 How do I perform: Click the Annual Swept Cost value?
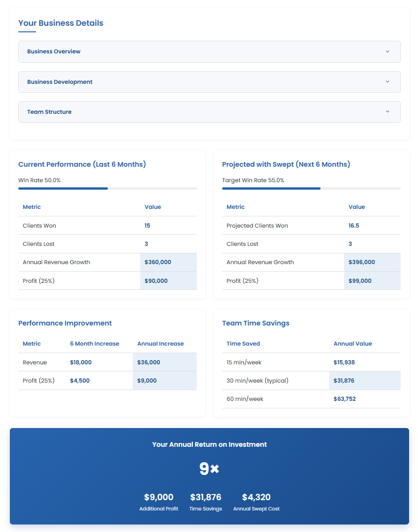tap(256, 497)
